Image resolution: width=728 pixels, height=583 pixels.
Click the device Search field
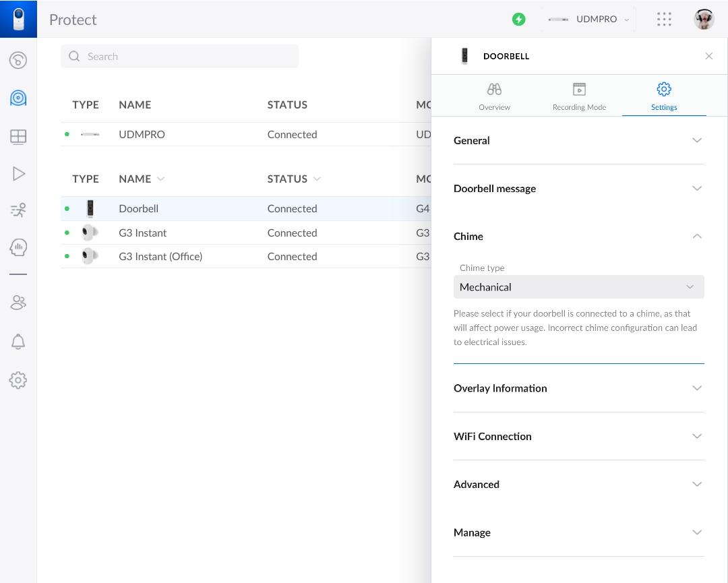coord(180,57)
